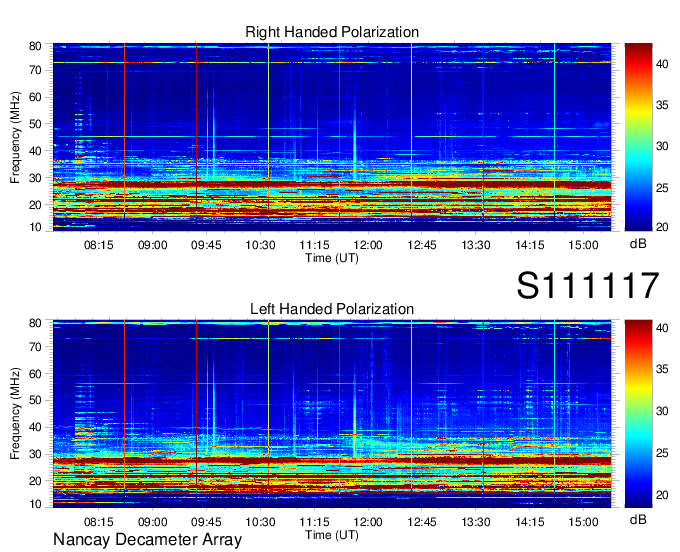Click the "Right Handed Polarization" plot title
680x552 pixels.
(332, 32)
